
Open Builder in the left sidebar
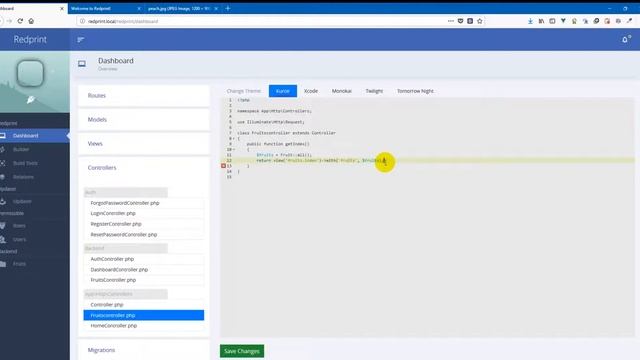21,149
